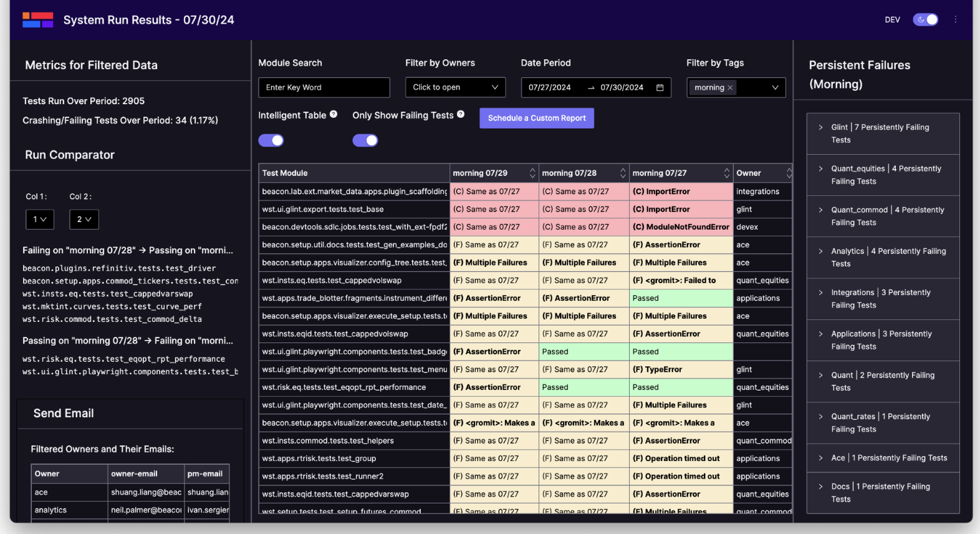Click wst.risk.commod.tests.test_commod_delta in comparator

point(112,319)
